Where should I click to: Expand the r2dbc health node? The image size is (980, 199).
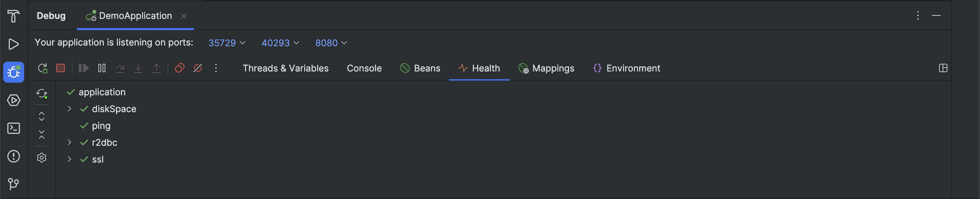tap(69, 142)
